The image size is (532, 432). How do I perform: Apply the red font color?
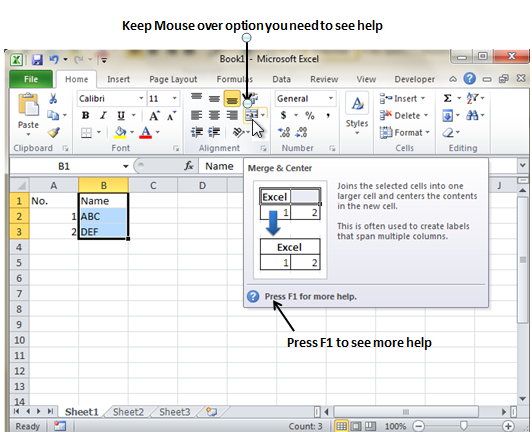tap(146, 132)
